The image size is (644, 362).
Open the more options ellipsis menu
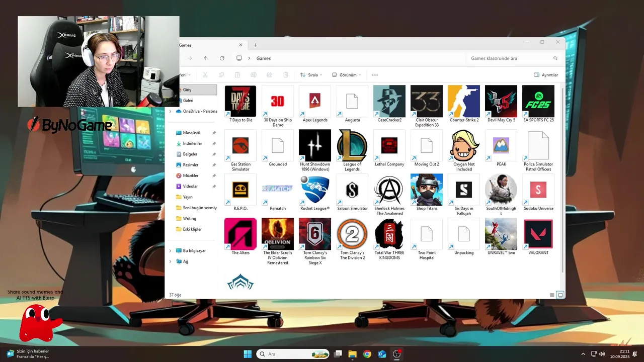pyautogui.click(x=375, y=75)
